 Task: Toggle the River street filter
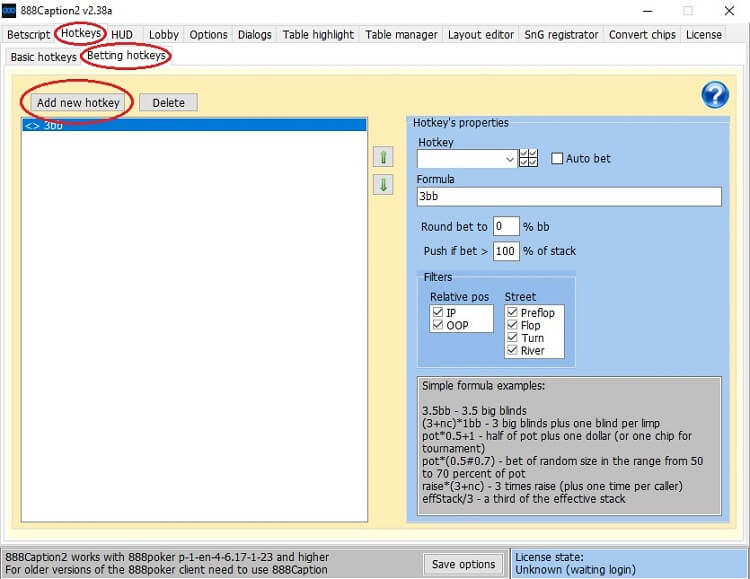[x=512, y=350]
